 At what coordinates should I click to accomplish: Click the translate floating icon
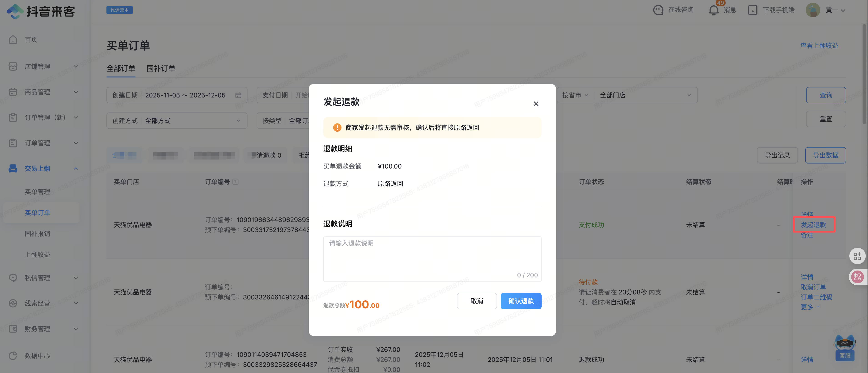tap(857, 277)
